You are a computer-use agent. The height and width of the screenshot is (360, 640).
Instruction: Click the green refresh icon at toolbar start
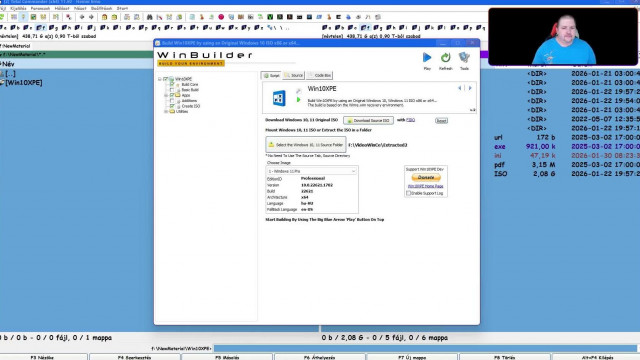pos(2,17)
